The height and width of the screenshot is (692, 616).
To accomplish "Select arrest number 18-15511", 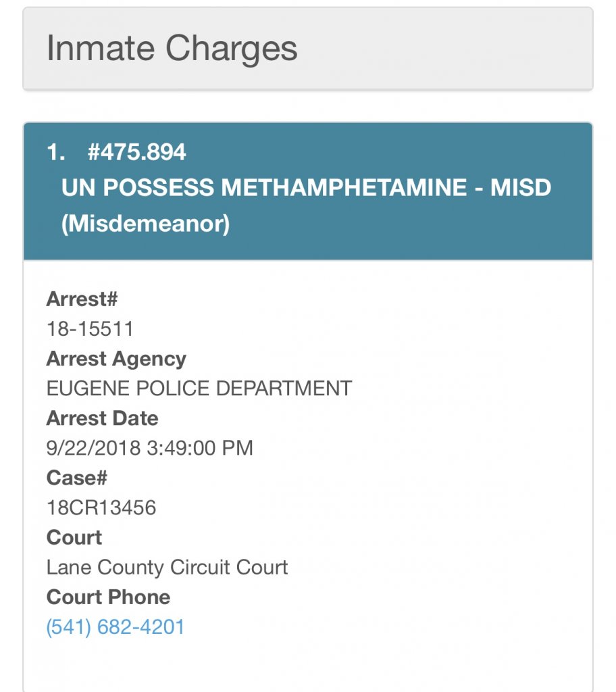I will click(90, 329).
